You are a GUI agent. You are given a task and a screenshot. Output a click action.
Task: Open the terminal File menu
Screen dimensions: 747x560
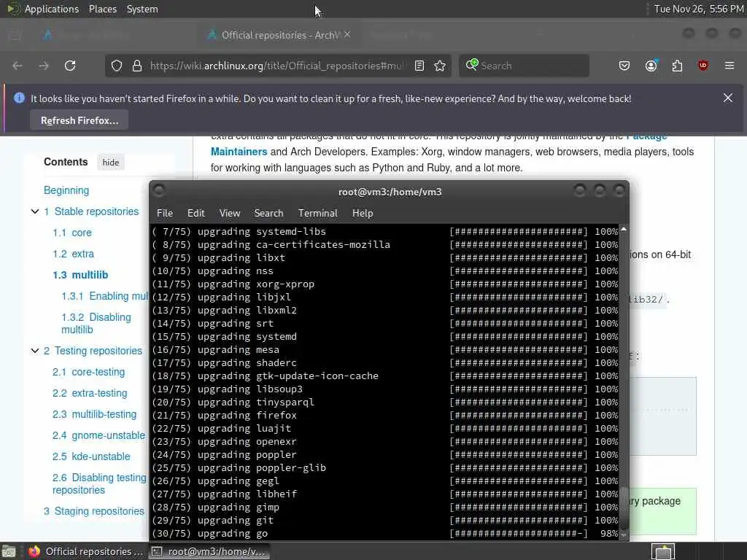pos(165,214)
